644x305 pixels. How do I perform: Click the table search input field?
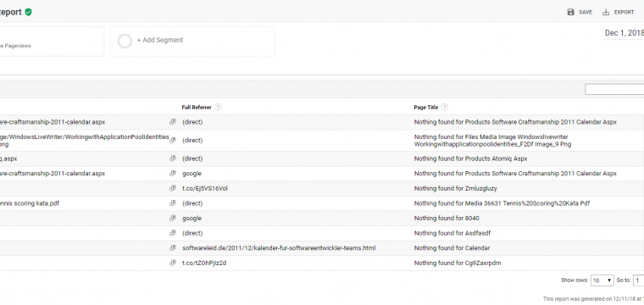click(614, 89)
